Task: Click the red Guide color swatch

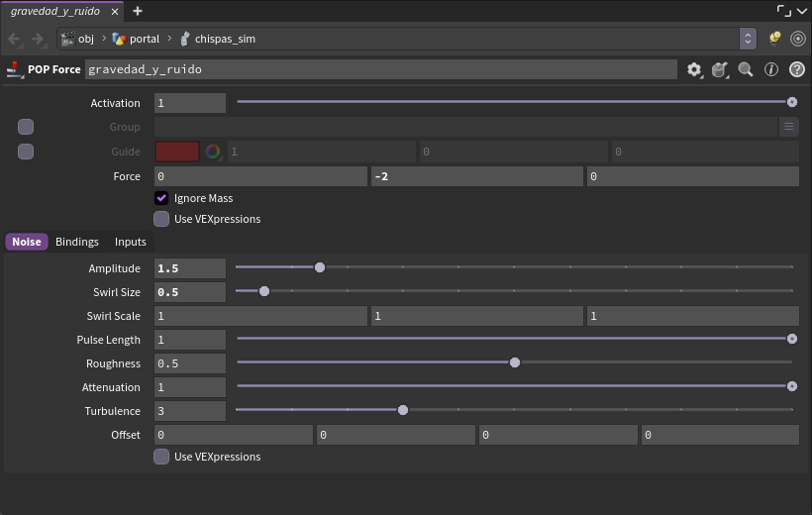Action: pyautogui.click(x=177, y=152)
